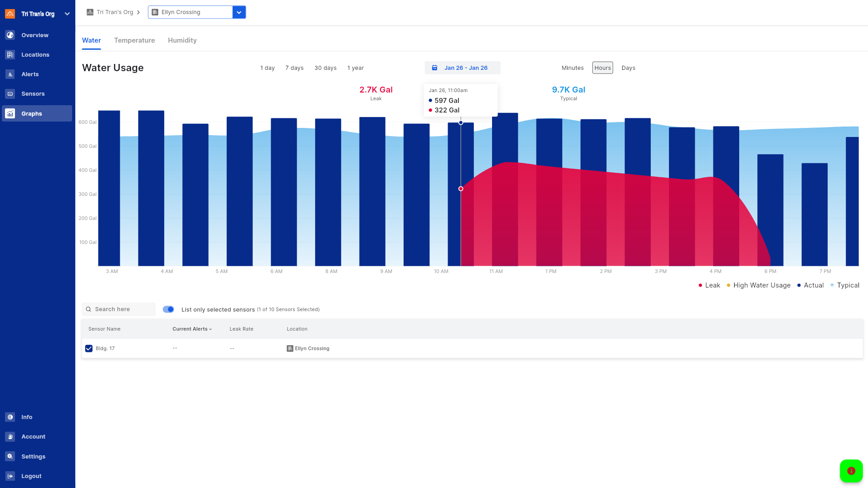The image size is (868, 488).
Task: Switch to the Temperature tab
Action: 134,40
